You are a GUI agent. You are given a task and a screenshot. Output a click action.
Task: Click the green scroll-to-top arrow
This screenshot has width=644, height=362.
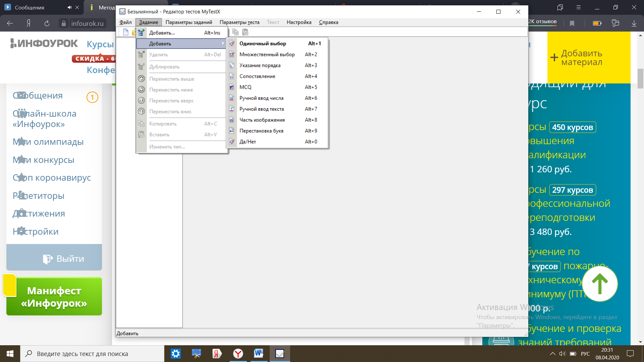point(600,284)
